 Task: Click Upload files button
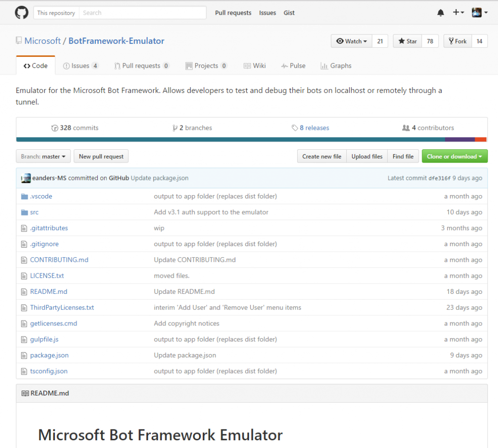point(367,156)
